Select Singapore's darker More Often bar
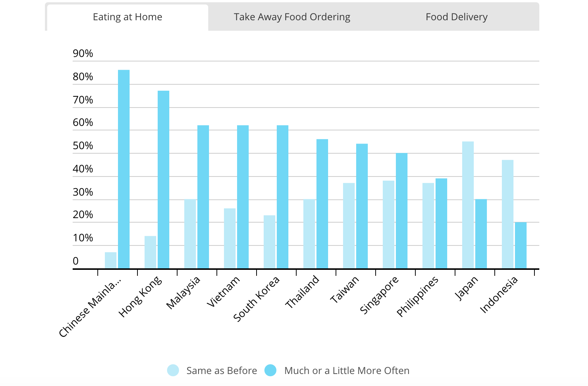The width and height of the screenshot is (588, 386). click(x=401, y=211)
